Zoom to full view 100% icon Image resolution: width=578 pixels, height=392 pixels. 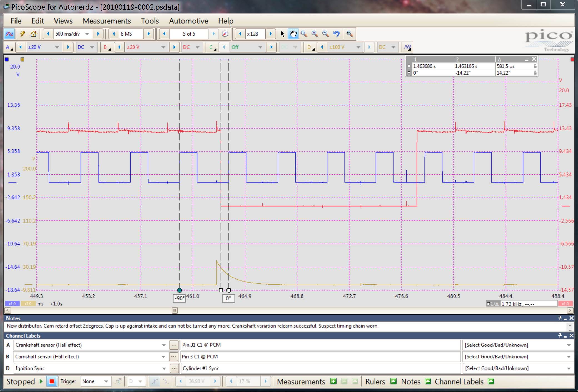[350, 34]
